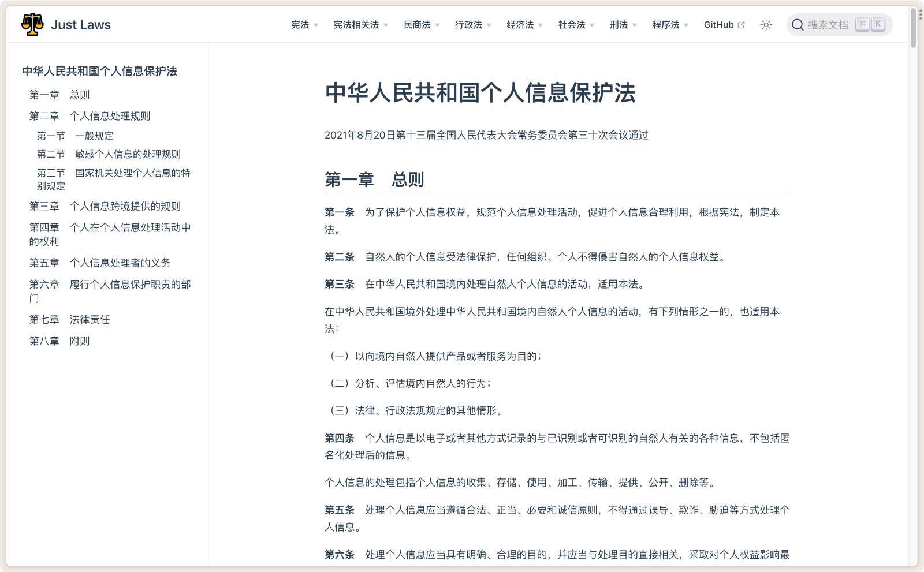Viewport: 924px width, 572px height.
Task: Select 第二节 敏感个人信息的处理规则 in sidebar
Action: point(109,154)
